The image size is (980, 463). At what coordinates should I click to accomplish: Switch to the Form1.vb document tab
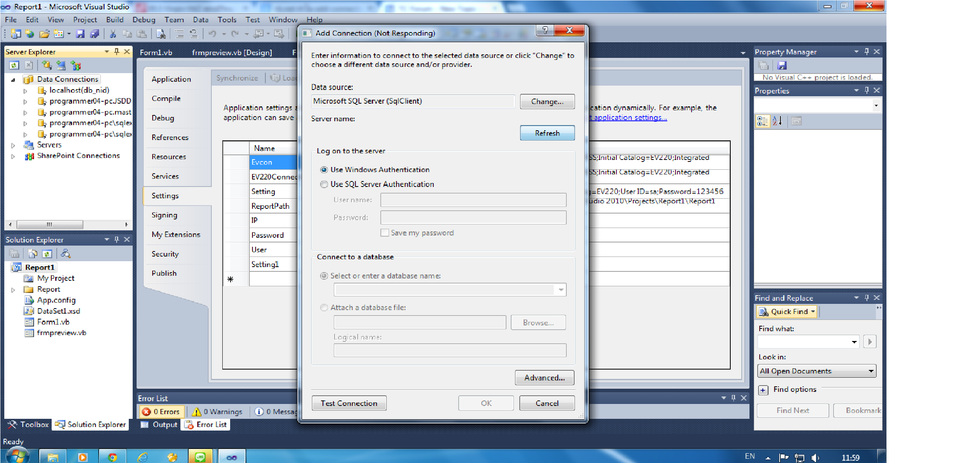(x=156, y=52)
